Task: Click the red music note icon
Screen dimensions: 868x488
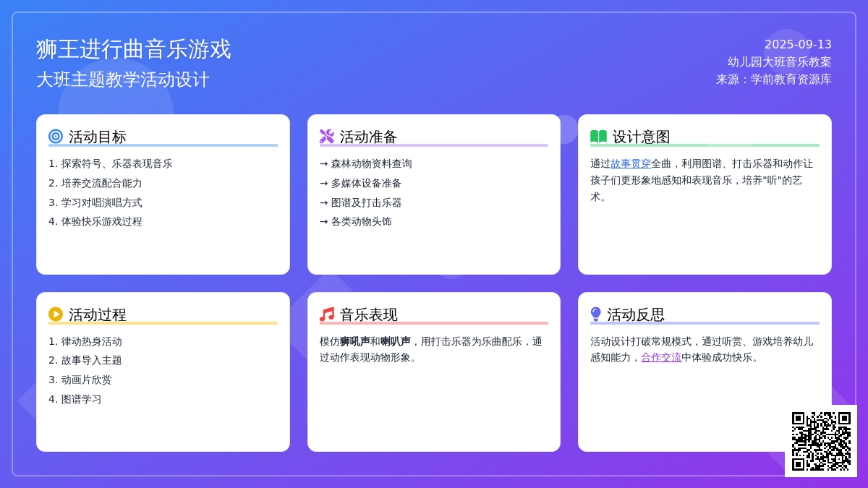Action: [327, 314]
